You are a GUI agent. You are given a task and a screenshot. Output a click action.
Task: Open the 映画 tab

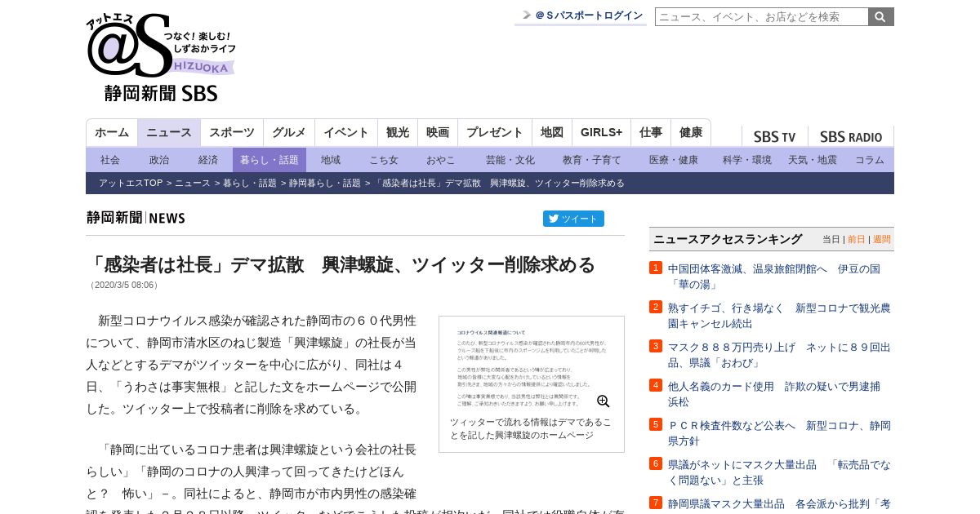438,133
